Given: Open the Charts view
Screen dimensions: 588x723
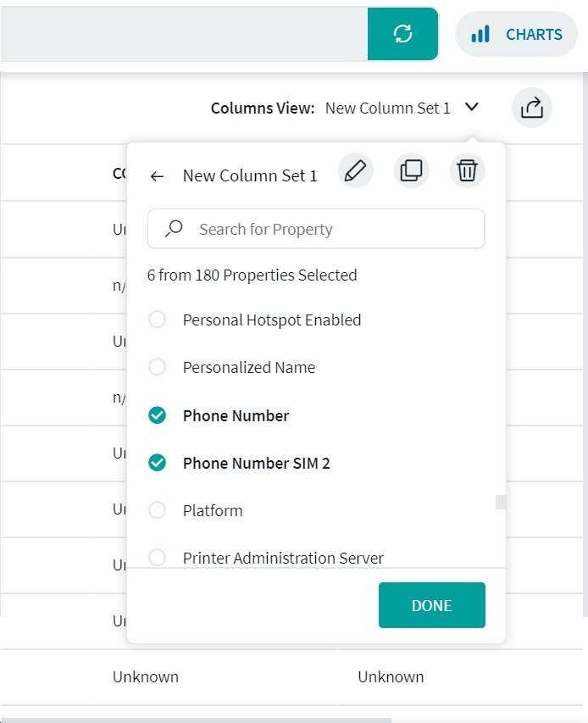Looking at the screenshot, I should 517,35.
